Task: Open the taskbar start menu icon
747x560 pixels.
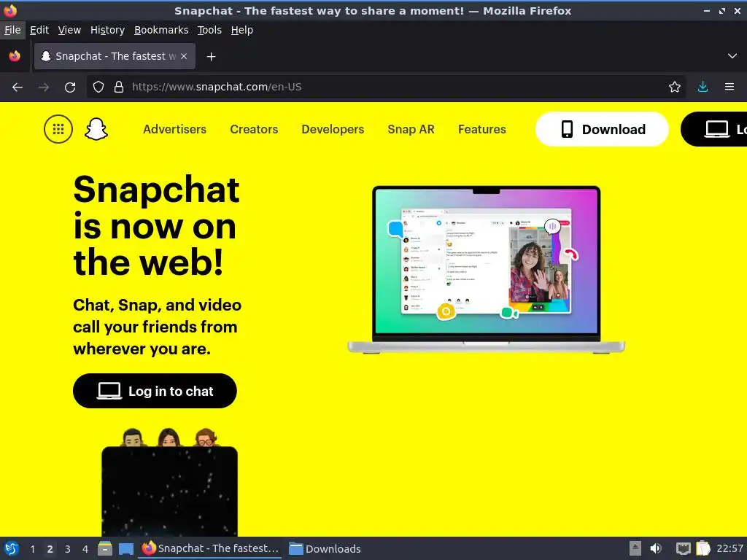Action: [12, 548]
